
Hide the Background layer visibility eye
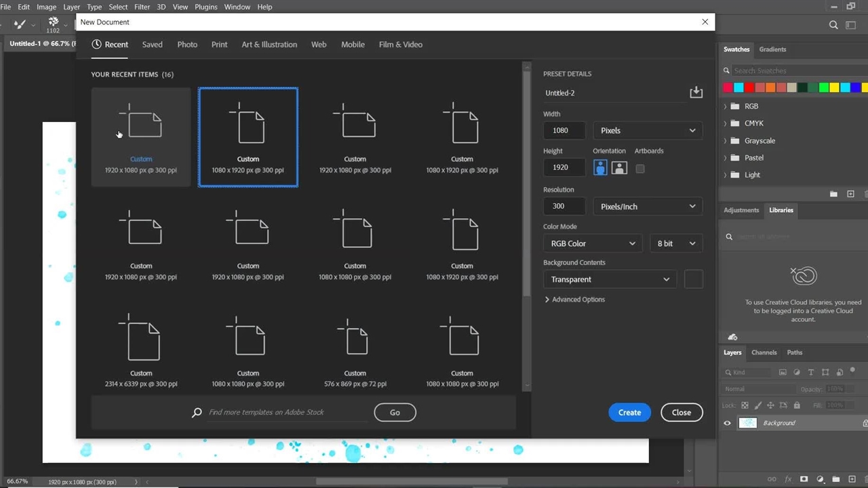click(x=727, y=423)
